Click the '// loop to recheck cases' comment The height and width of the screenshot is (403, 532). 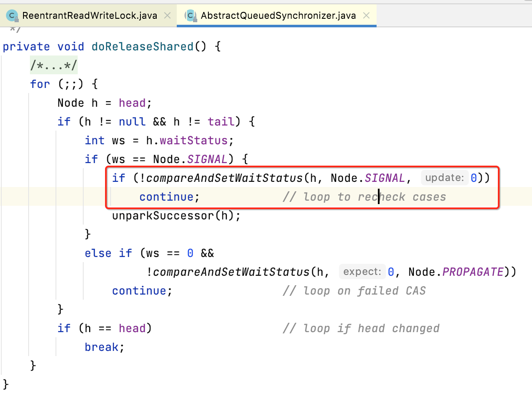pyautogui.click(x=364, y=197)
